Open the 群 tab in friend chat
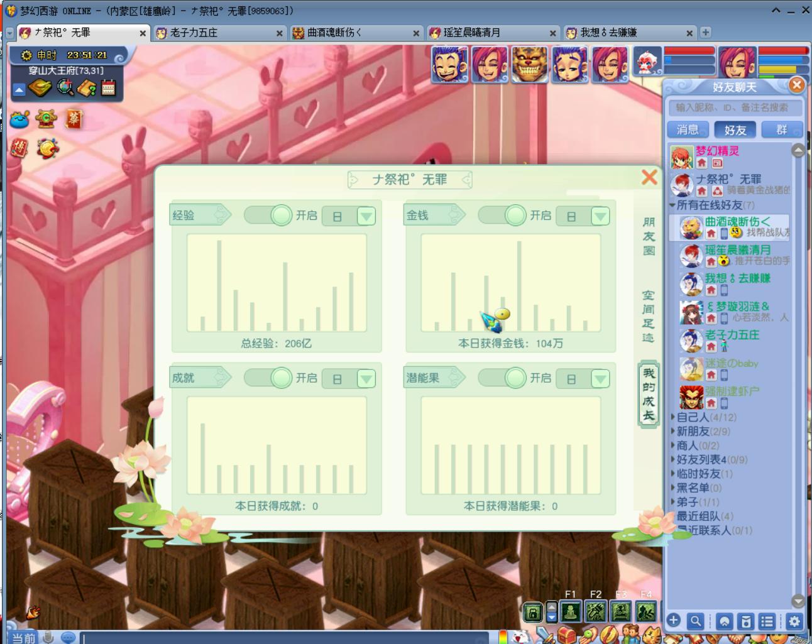 (x=781, y=129)
